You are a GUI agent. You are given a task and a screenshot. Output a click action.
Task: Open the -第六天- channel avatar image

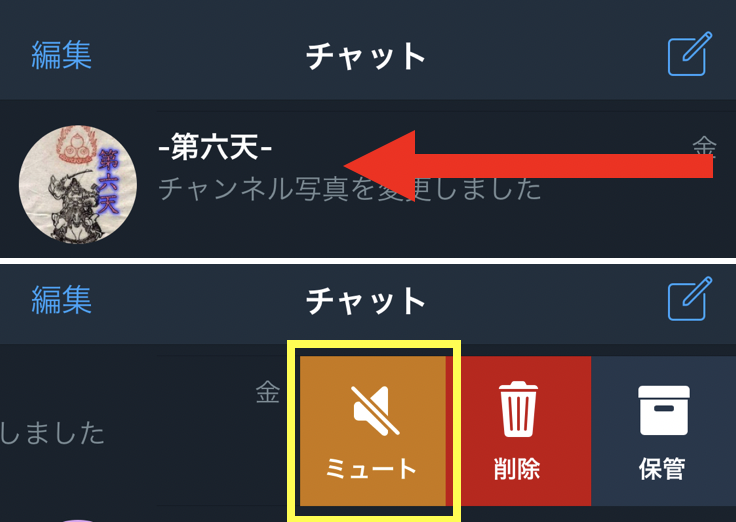[x=78, y=184]
